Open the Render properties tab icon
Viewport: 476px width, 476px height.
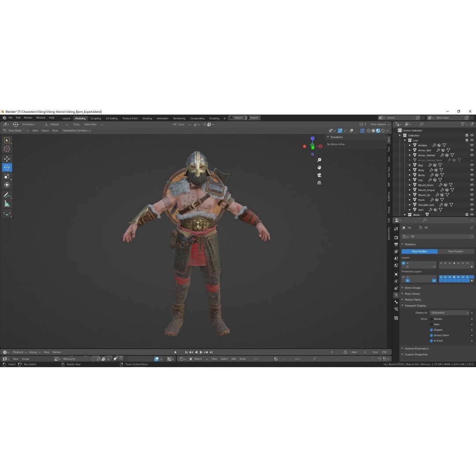tap(396, 238)
